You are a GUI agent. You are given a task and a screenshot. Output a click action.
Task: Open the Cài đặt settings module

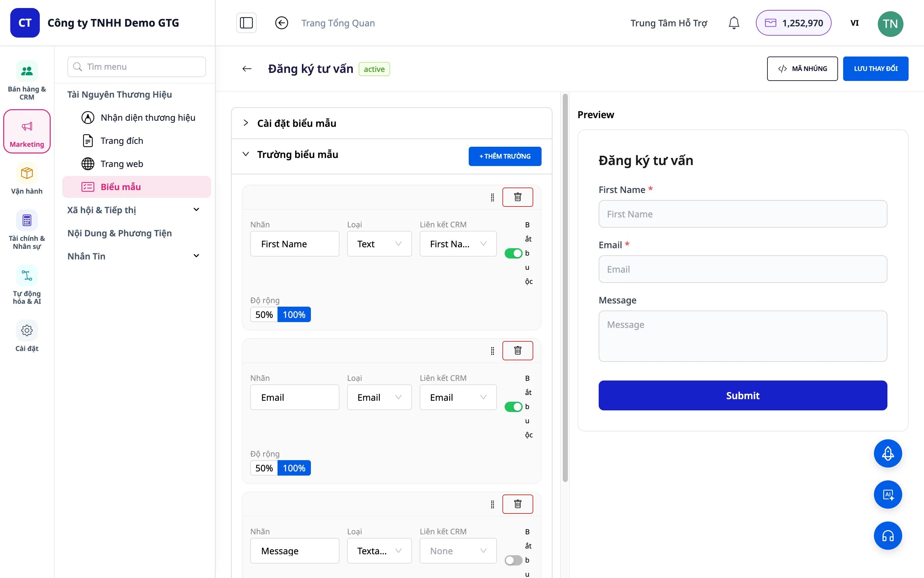(x=27, y=336)
